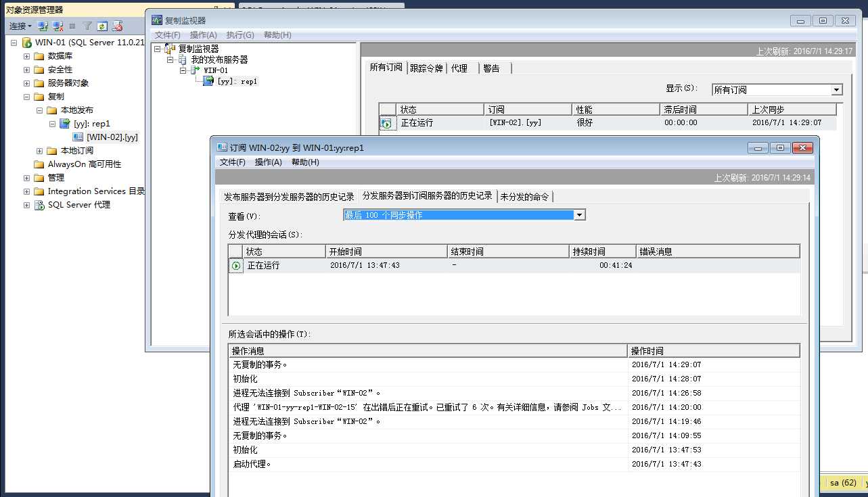The width and height of the screenshot is (868, 497).
Task: Click Disconnect server toolbar icon
Action: coord(58,26)
